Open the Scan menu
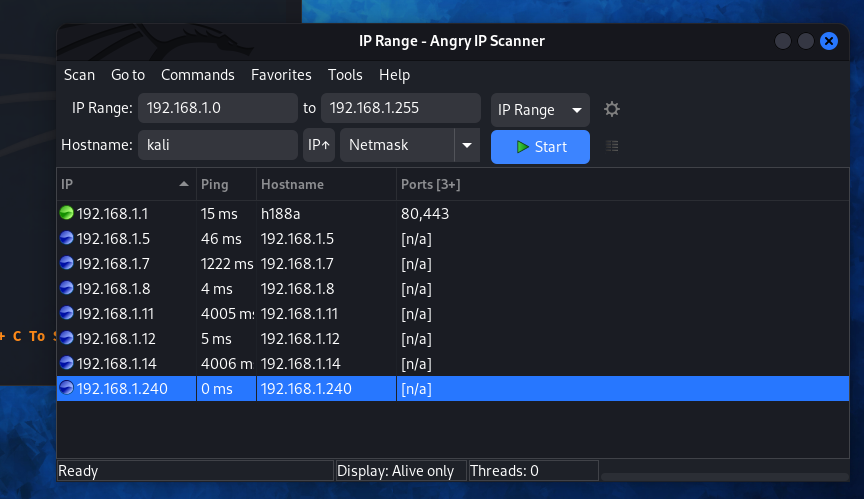 79,75
